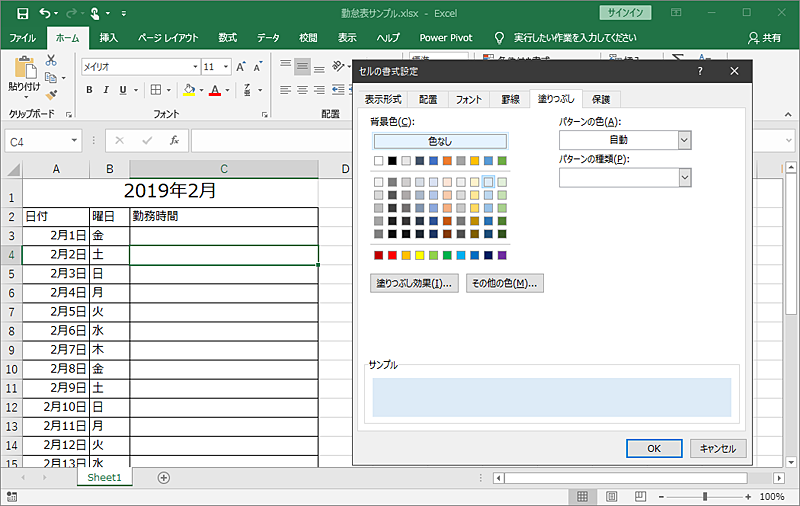Click the fill color bucket icon
800x506 pixels.
(189, 90)
